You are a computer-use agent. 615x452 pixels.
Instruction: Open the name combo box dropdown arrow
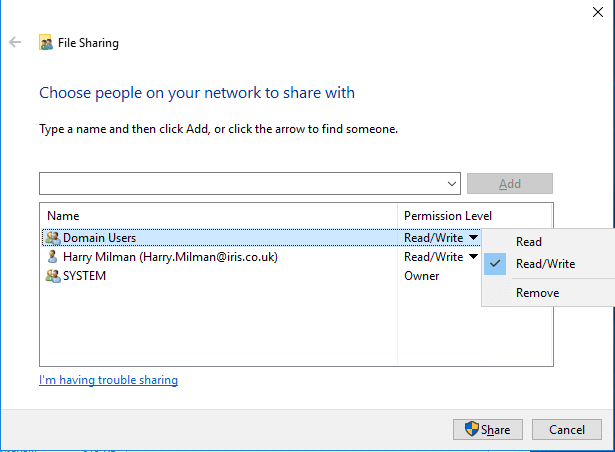point(452,184)
